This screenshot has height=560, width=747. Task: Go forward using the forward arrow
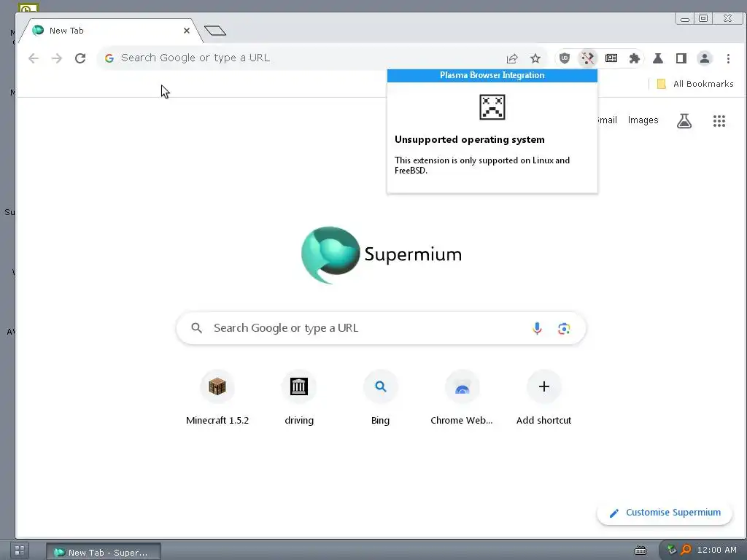coord(57,58)
